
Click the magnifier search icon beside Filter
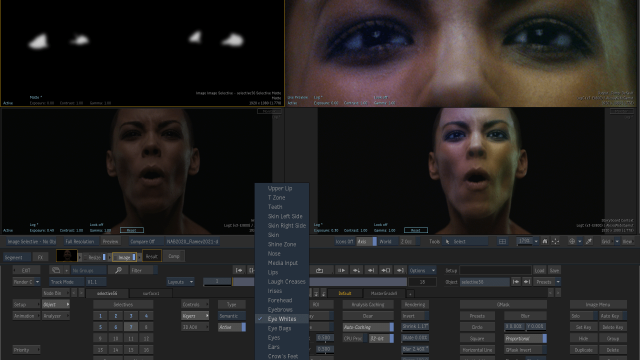[118, 270]
